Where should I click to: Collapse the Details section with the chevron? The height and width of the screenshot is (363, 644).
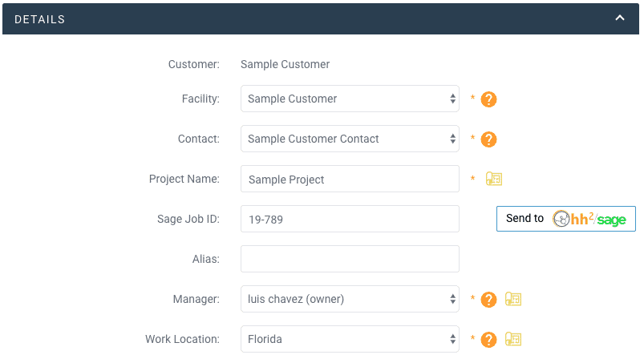619,18
